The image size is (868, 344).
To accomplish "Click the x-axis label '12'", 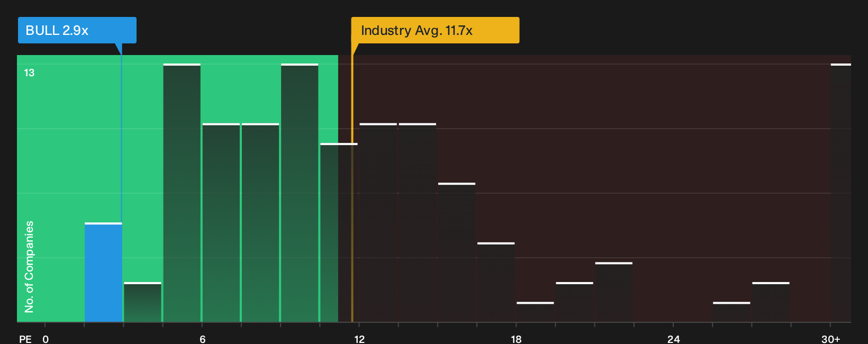I will pyautogui.click(x=359, y=339).
